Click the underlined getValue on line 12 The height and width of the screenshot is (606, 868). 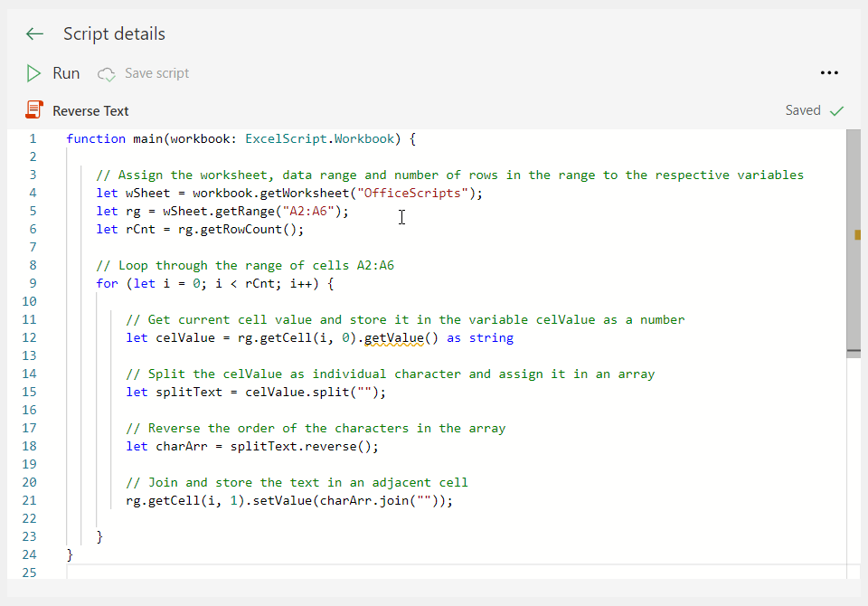[x=393, y=338]
